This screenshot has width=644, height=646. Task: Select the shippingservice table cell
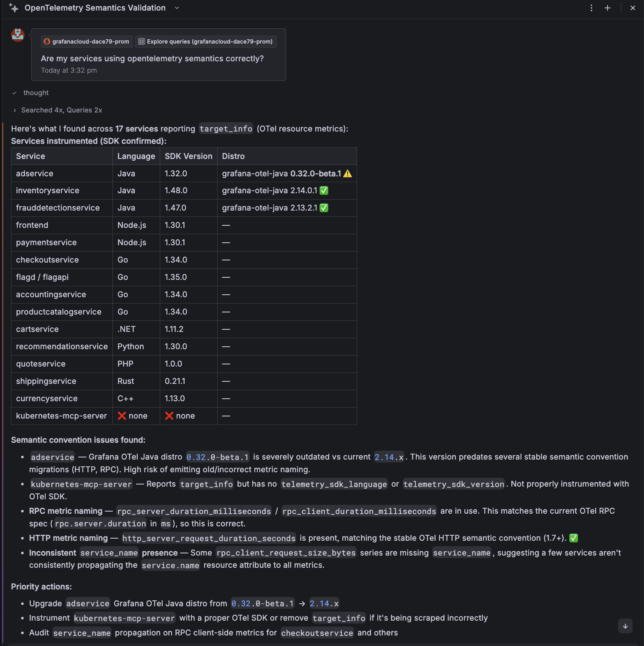click(62, 381)
